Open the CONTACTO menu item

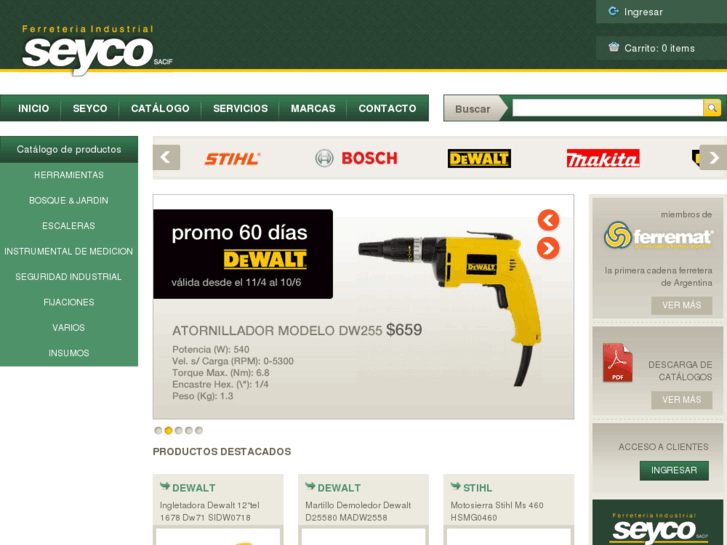[387, 108]
